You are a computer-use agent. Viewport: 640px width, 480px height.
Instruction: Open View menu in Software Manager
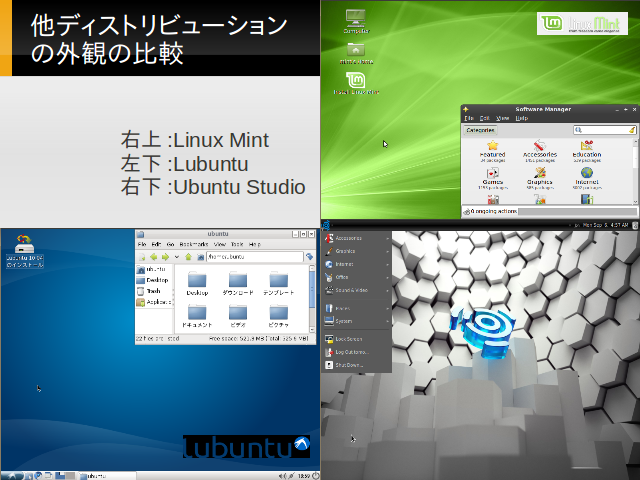502,118
